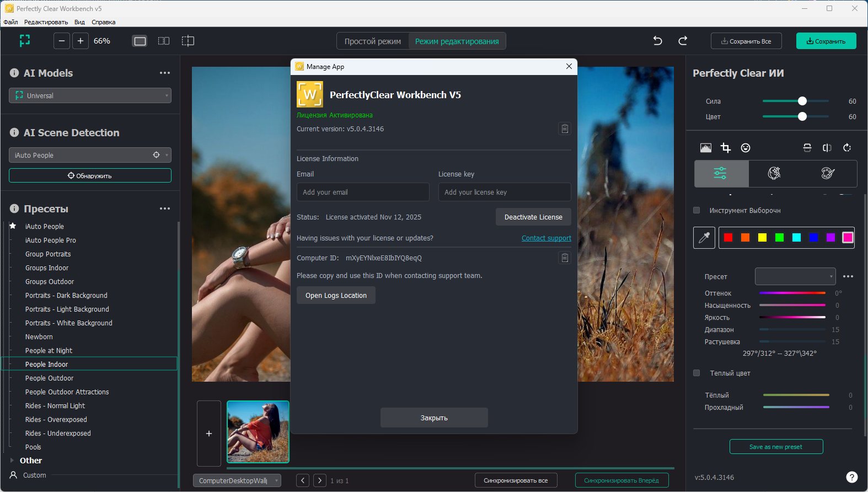Screen dimensions: 868x492
Task: Copy the Computer ID using the clipboard icon
Action: point(564,258)
